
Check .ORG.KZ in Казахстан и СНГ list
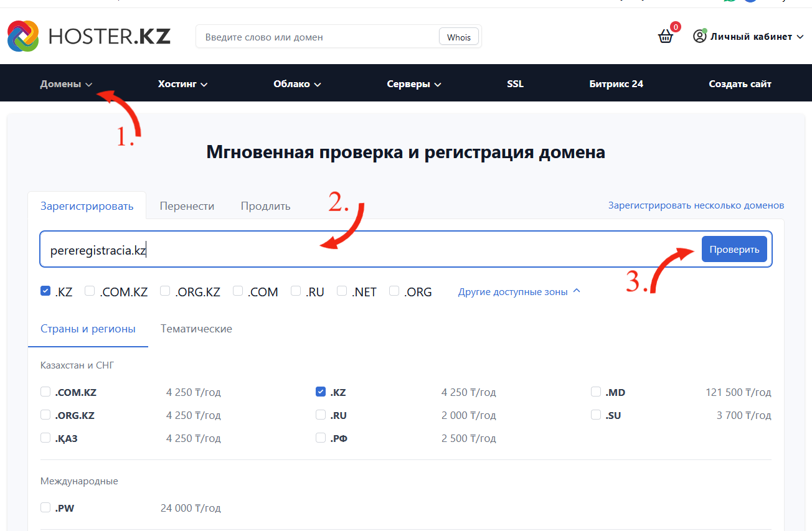point(45,415)
